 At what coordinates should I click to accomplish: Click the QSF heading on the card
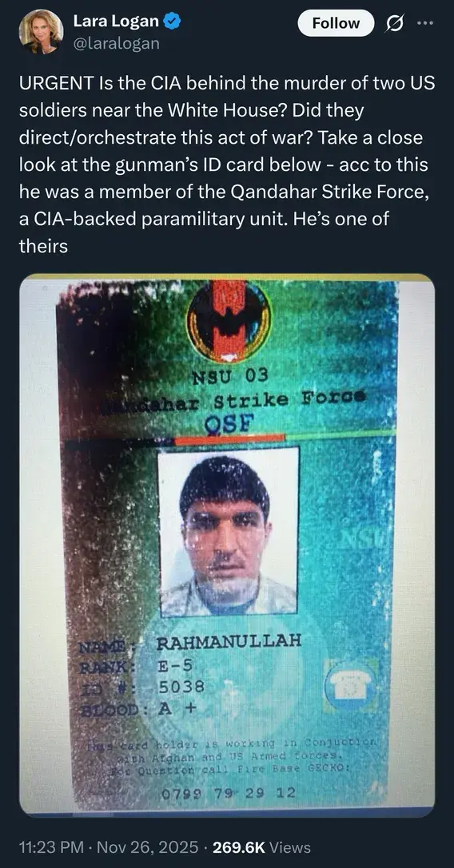(229, 422)
